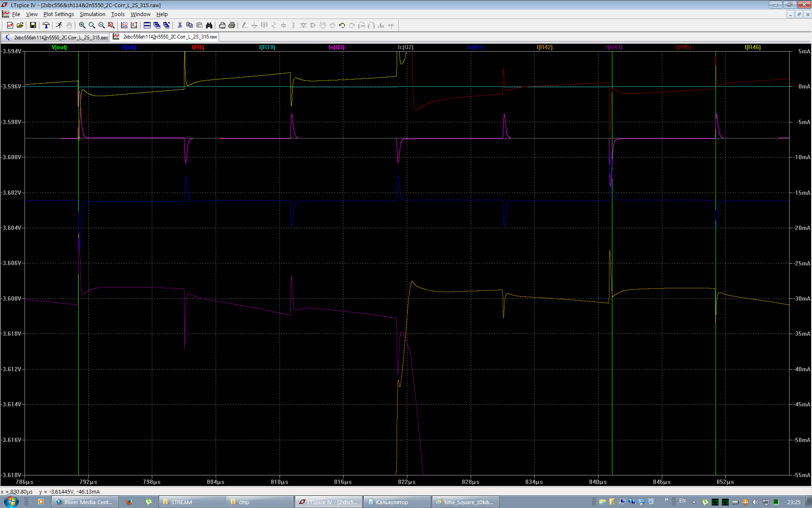Open the Control Panel hammer icon
The height and width of the screenshot is (508, 812).
(46, 25)
